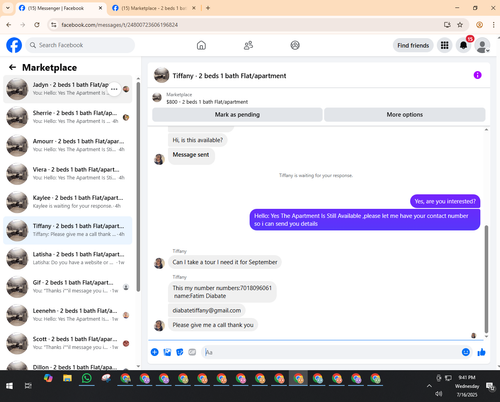This screenshot has width=500, height=402.
Task: Reload the page
Action: click(x=37, y=25)
